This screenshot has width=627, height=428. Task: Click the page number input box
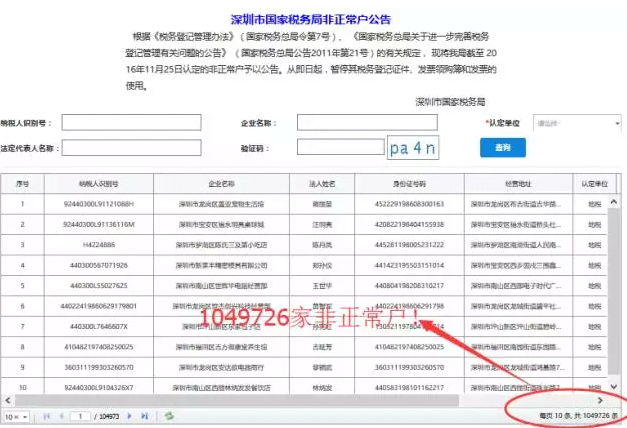[x=82, y=414]
